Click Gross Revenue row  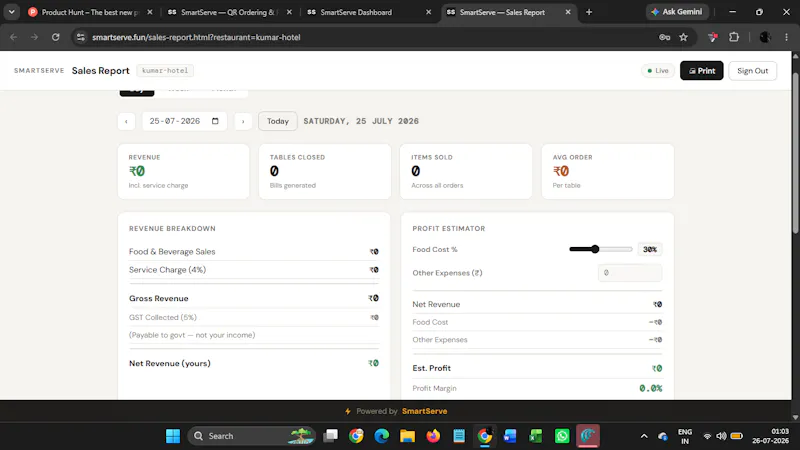[254, 298]
